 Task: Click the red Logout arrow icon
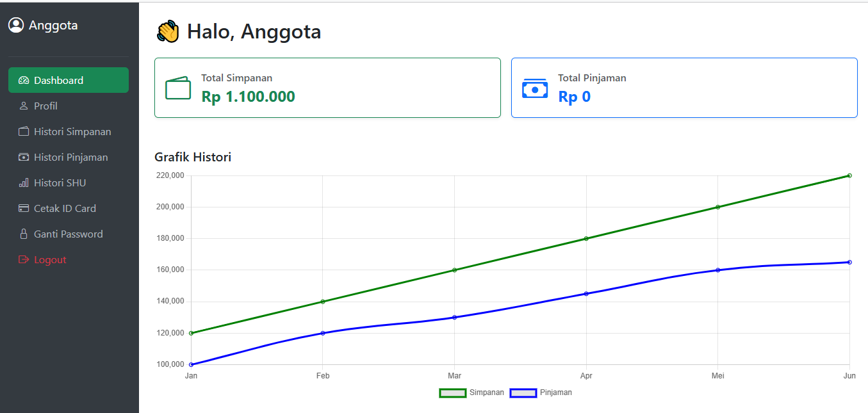pos(24,260)
